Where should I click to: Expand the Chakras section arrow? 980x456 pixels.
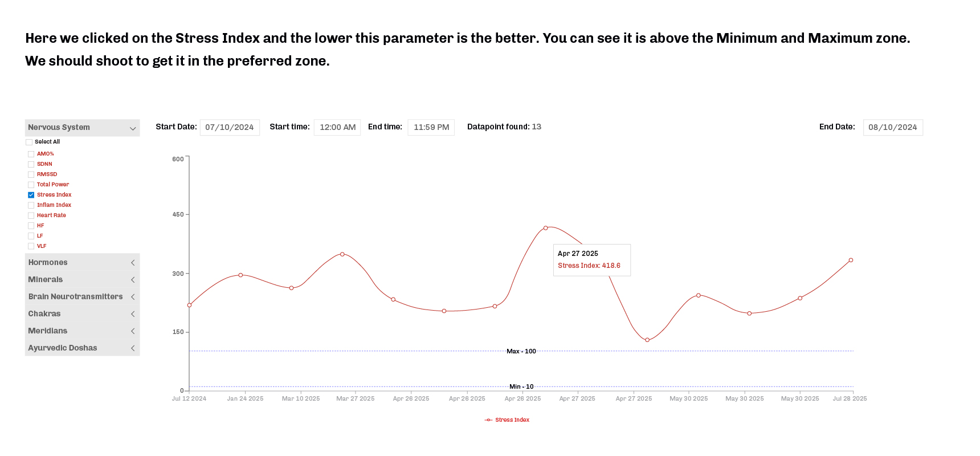coord(133,314)
